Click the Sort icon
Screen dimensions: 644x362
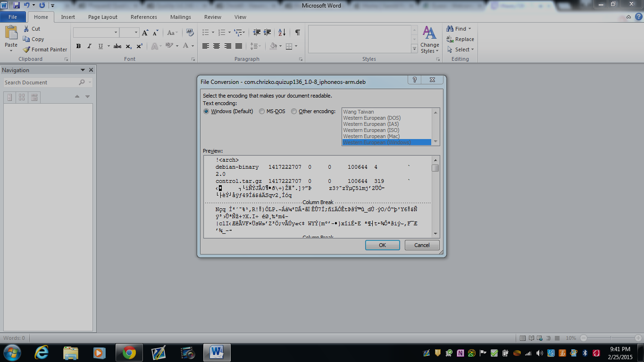(282, 33)
